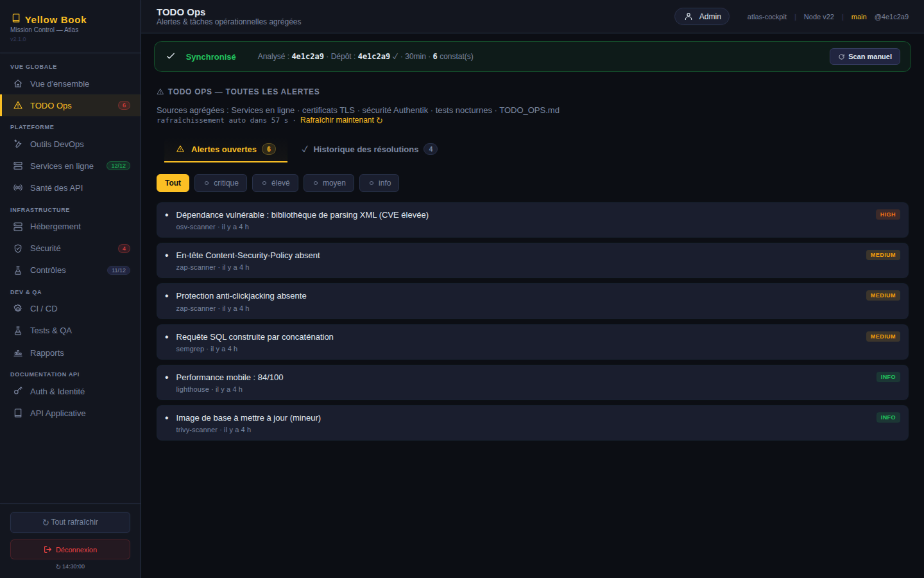Go to Sécurité in the sidebar
The width and height of the screenshot is (924, 578).
71,249
